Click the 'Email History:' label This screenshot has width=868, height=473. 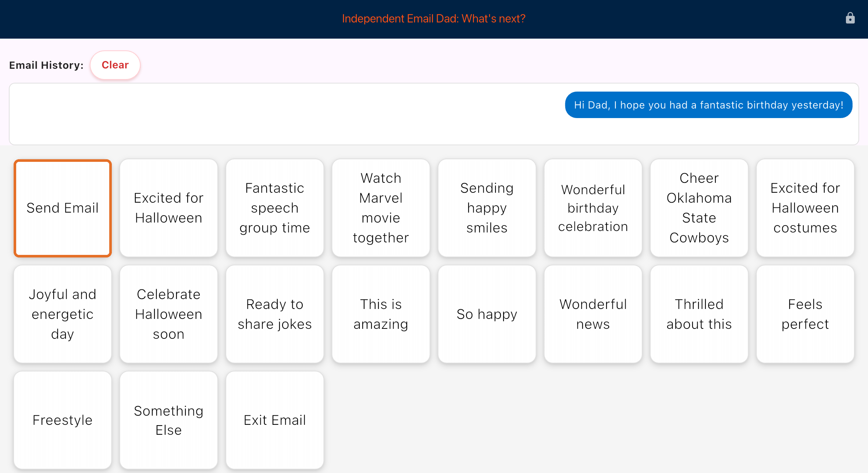[x=46, y=65]
